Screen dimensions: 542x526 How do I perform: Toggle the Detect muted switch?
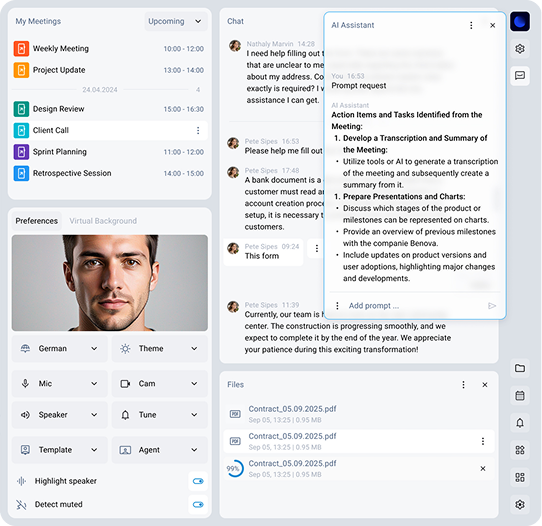pyautogui.click(x=198, y=505)
